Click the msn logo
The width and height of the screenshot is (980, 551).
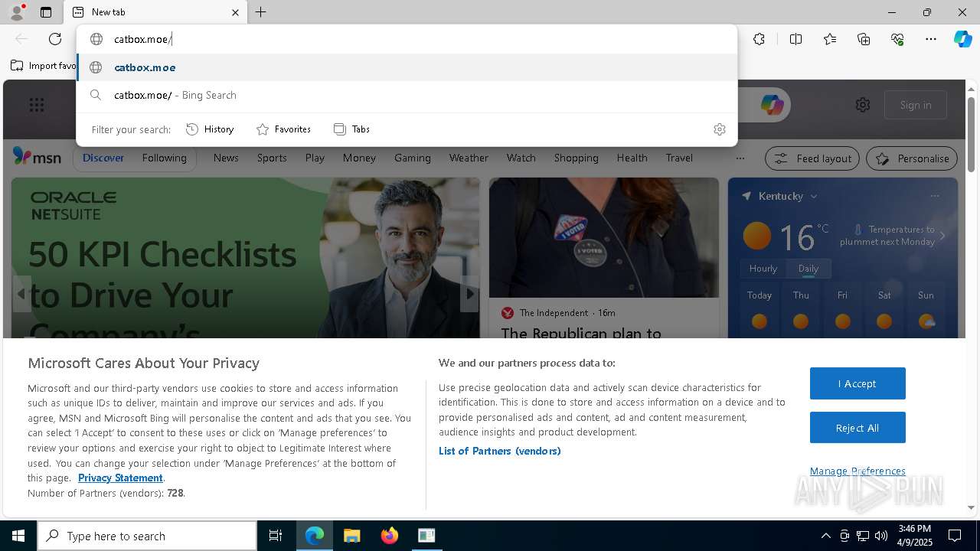pyautogui.click(x=37, y=157)
